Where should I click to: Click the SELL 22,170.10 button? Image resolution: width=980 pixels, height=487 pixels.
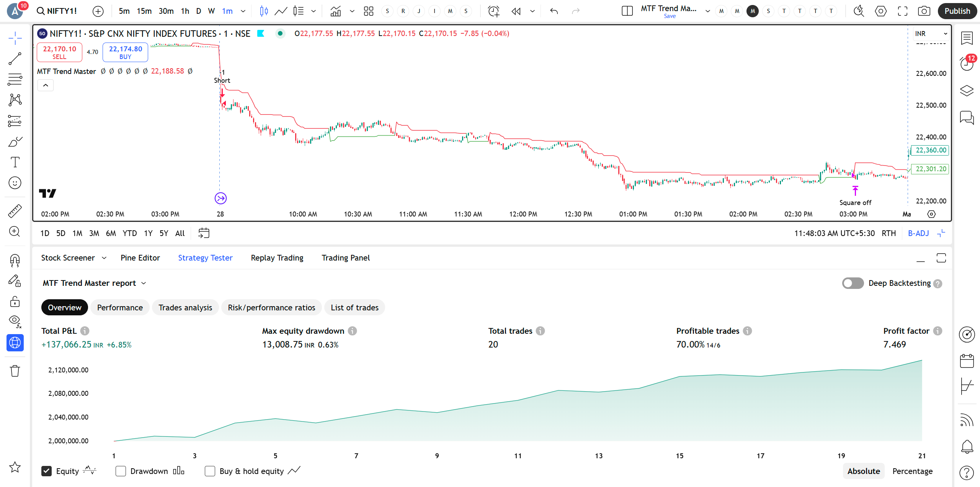tap(59, 52)
